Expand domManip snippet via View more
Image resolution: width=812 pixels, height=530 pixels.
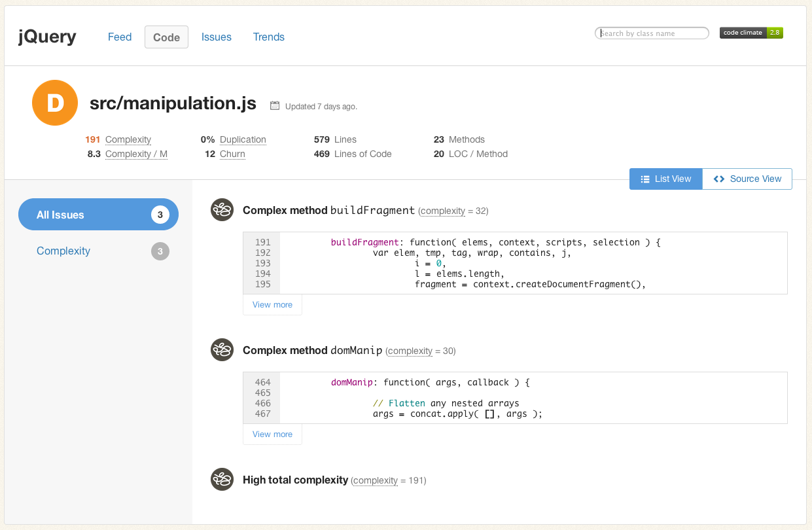tap(272, 434)
